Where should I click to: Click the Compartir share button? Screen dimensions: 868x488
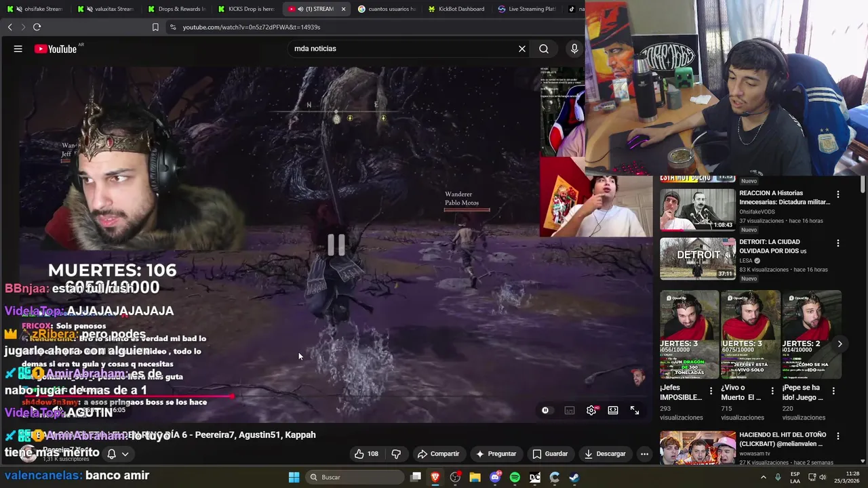[438, 453]
